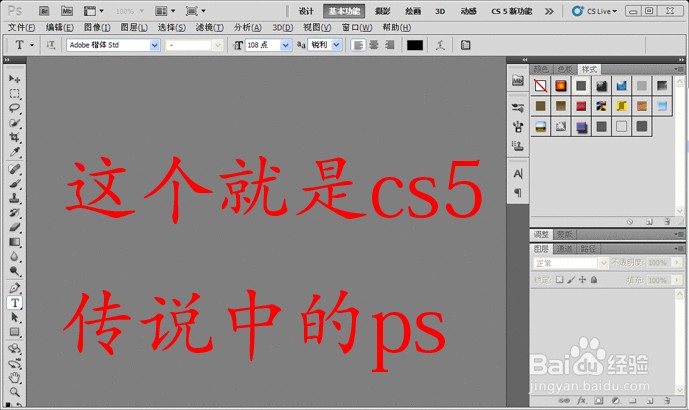Toggle lock all padlock in Layers panel
The width and height of the screenshot is (689, 410).
coord(594,279)
